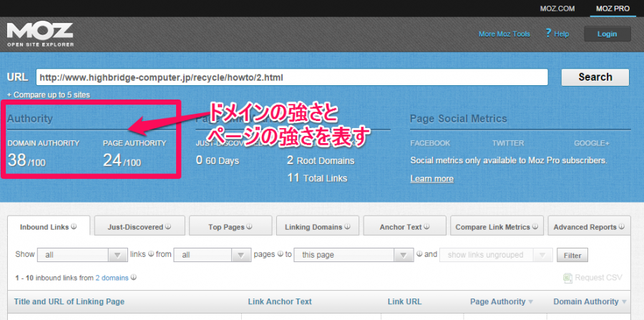Select Compare Link Metrics tab
Image resolution: width=644 pixels, height=320 pixels.
click(497, 226)
